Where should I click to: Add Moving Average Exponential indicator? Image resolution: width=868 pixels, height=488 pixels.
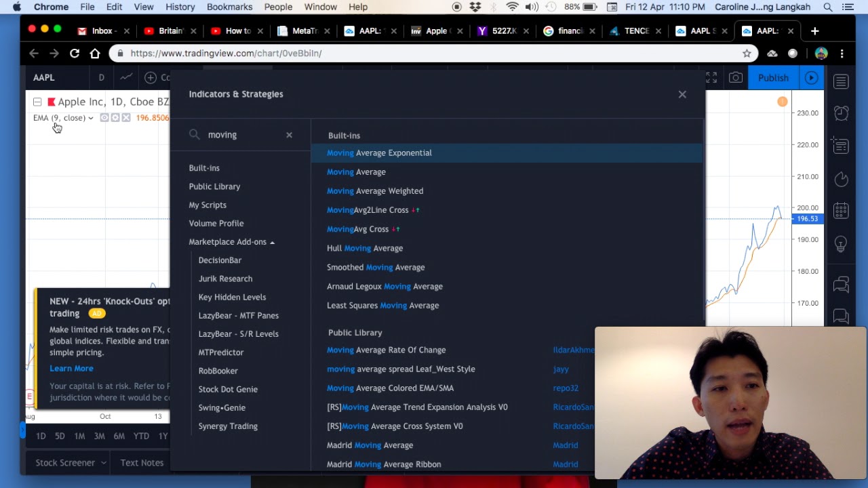pos(507,153)
